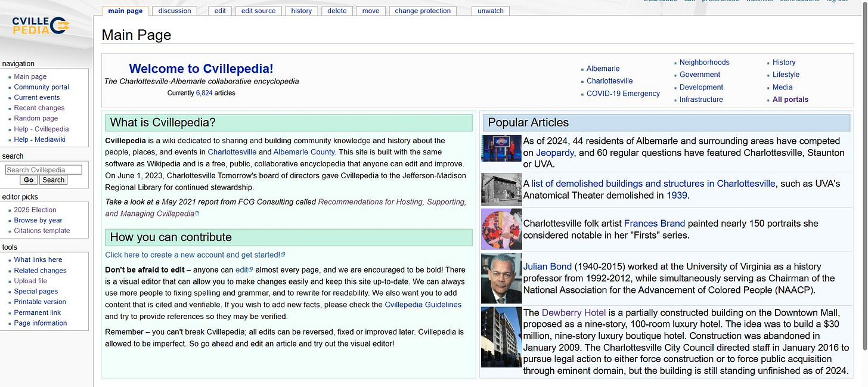Open the All portals link
Screen dimensions: 868x387
tap(790, 100)
